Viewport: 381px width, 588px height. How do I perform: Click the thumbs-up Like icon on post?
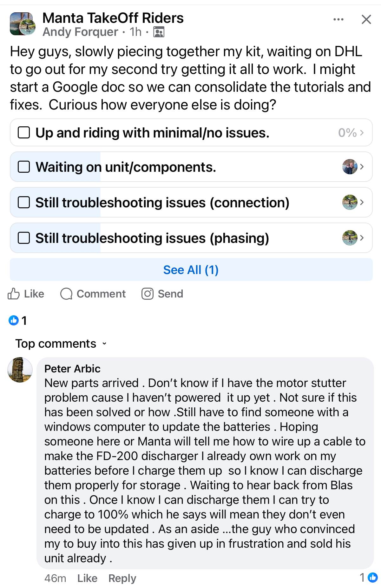click(x=14, y=294)
